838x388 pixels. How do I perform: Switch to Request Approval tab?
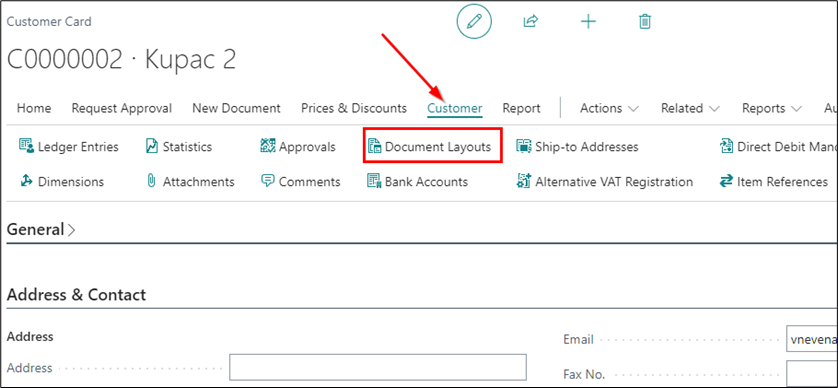[x=122, y=108]
